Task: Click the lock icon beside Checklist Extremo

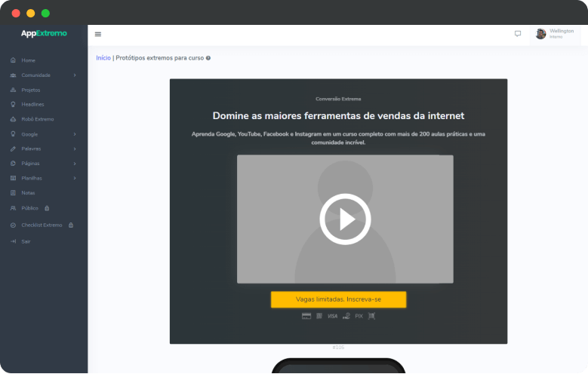Action: (71, 225)
